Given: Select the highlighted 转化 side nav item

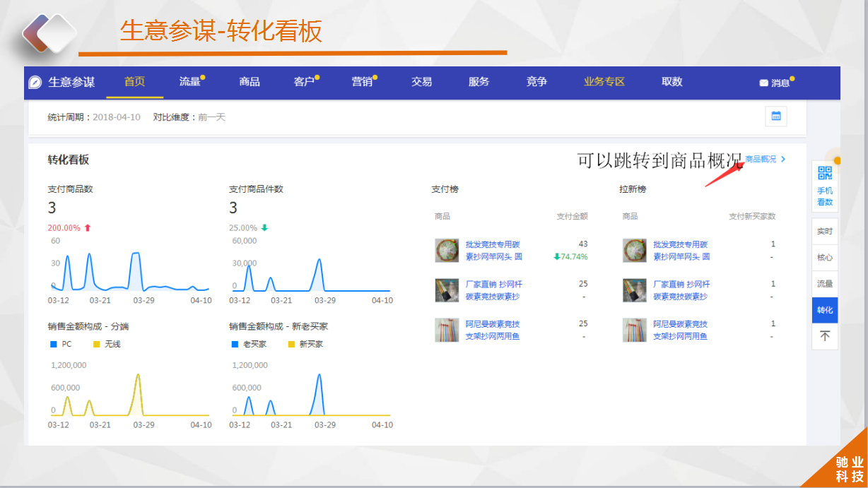Looking at the screenshot, I should [x=825, y=310].
